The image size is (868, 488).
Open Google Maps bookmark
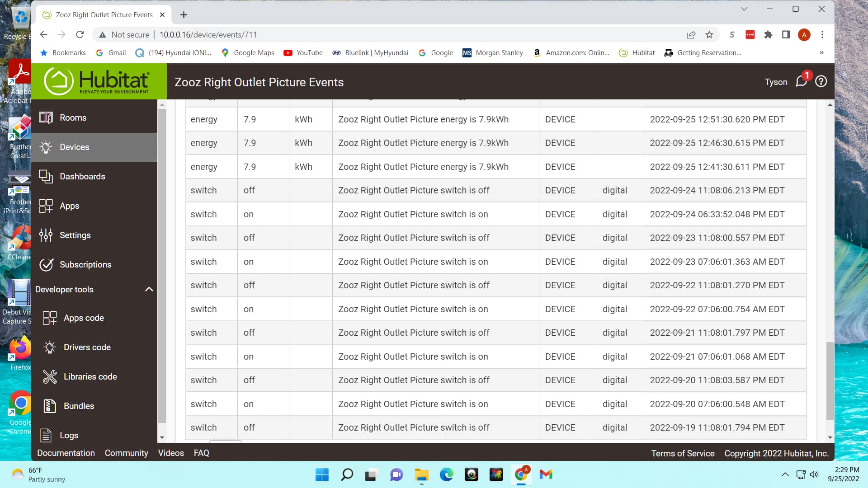[248, 53]
